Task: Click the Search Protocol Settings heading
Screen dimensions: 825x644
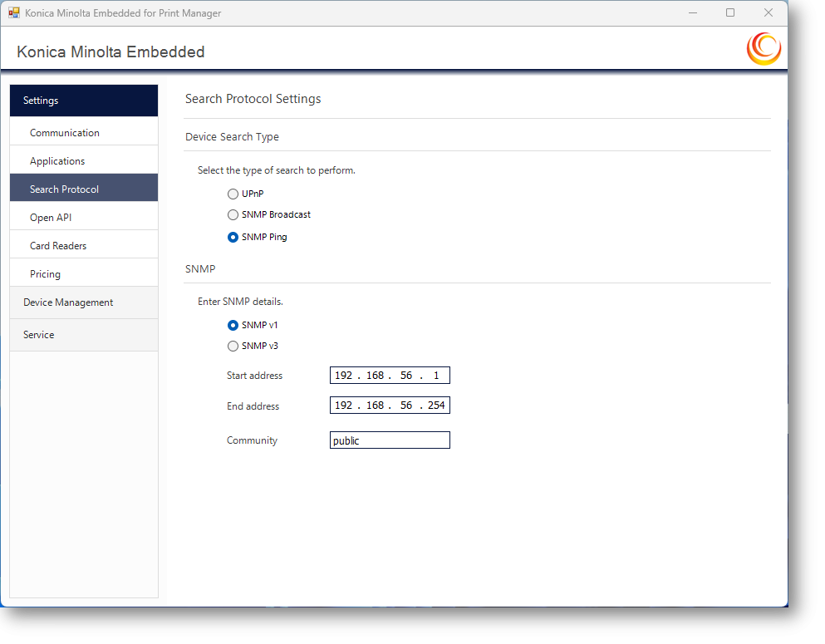Action: click(253, 99)
